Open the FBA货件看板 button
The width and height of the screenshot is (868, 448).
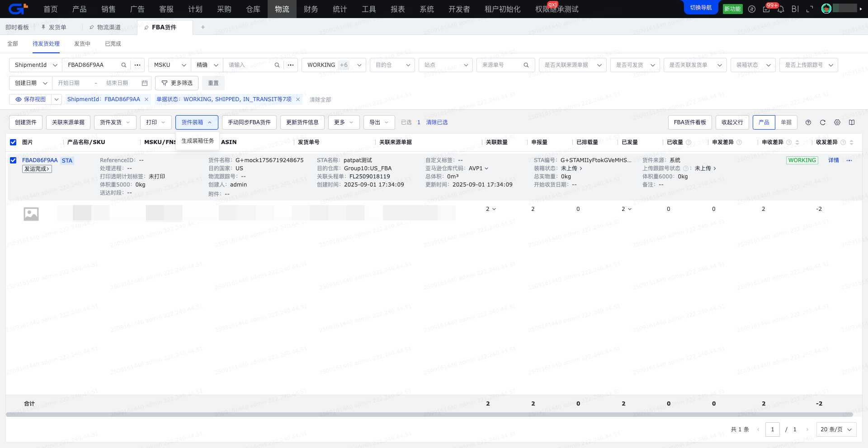690,122
